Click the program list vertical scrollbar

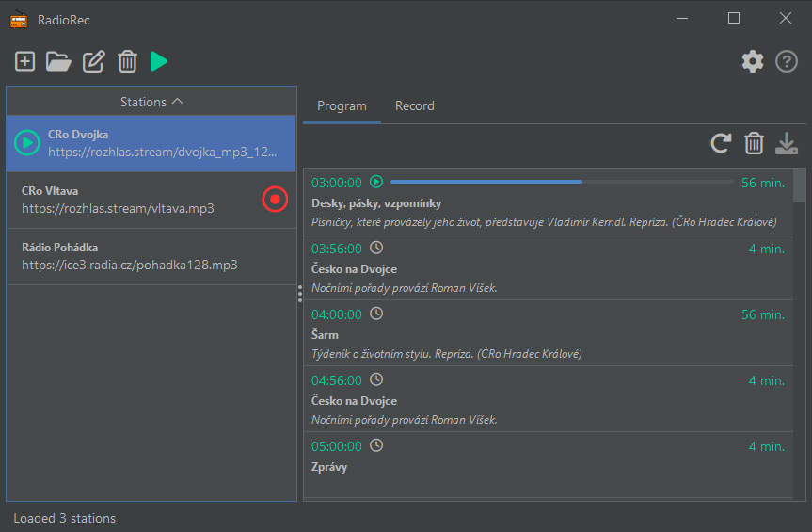(800, 332)
